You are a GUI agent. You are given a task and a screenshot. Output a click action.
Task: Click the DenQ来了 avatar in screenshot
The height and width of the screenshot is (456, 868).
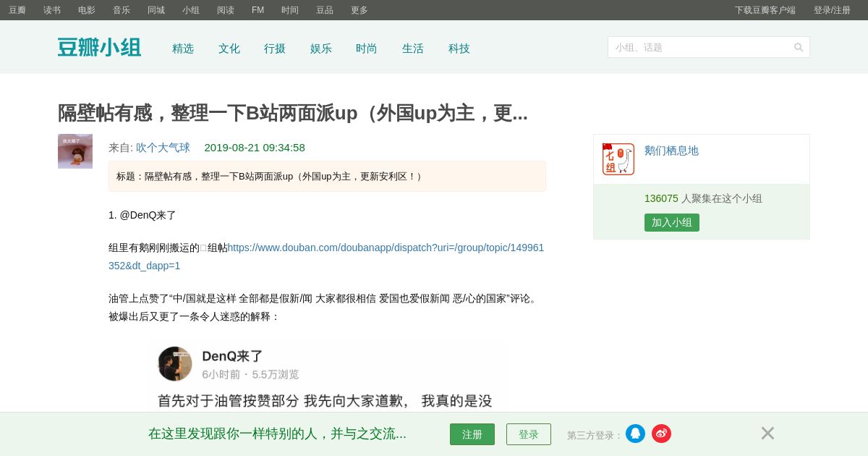[x=175, y=363]
